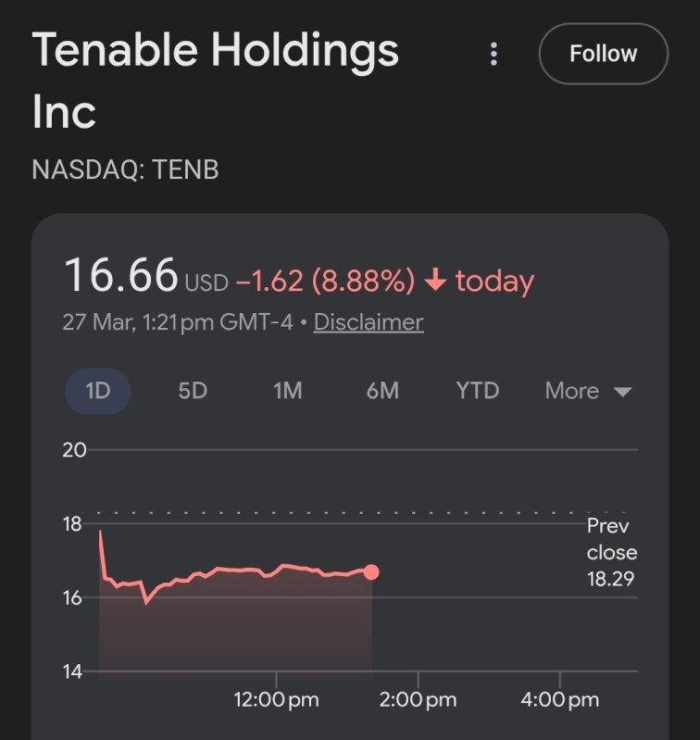The height and width of the screenshot is (740, 700).
Task: Click the NASDAQ: TENB ticker text
Action: (125, 169)
